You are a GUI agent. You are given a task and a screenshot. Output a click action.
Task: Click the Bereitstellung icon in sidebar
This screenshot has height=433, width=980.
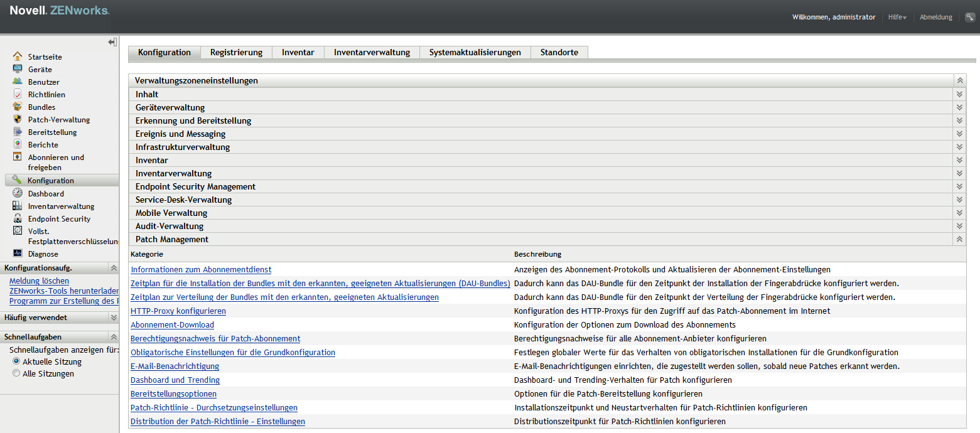tap(18, 132)
